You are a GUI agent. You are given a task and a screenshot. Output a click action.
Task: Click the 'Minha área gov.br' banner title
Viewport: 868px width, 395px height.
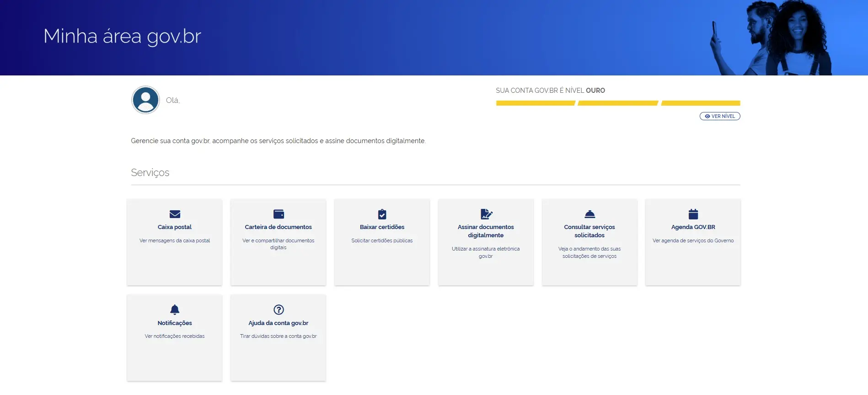coord(122,37)
